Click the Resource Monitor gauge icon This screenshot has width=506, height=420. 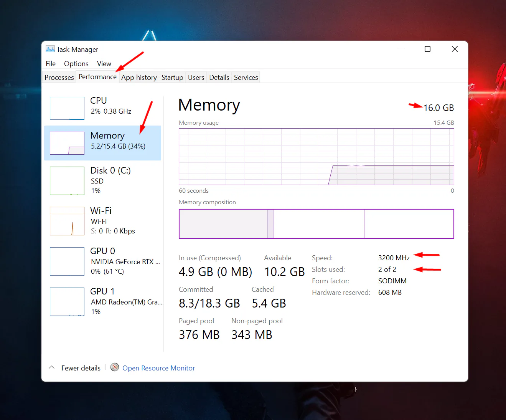point(115,367)
